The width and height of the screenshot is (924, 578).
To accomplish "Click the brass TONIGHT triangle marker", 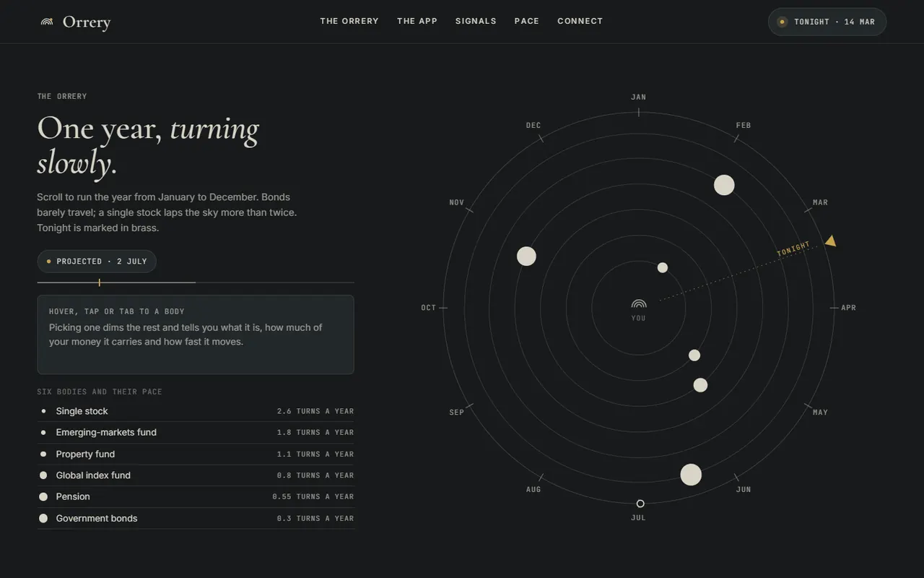I will coord(831,241).
